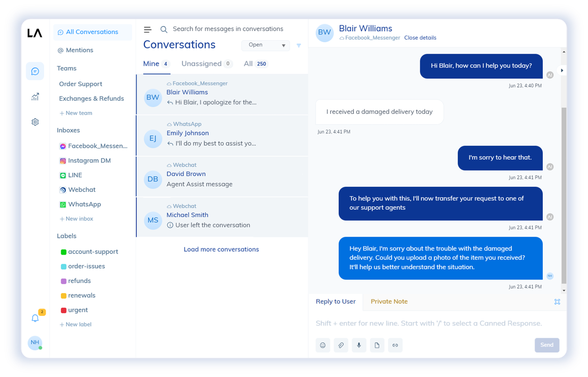
Task: Open the Open status dropdown
Action: [x=265, y=45]
